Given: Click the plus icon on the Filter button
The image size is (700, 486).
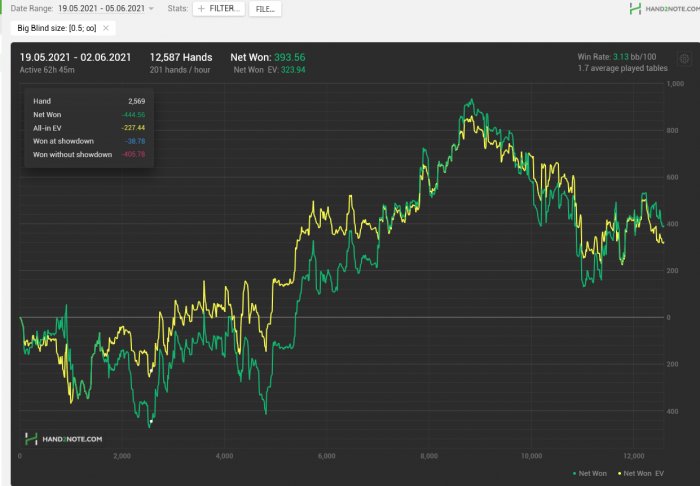Looking at the screenshot, I should 201,8.
